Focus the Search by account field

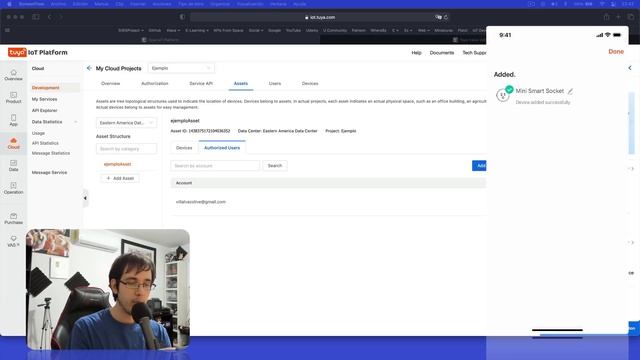coord(215,166)
